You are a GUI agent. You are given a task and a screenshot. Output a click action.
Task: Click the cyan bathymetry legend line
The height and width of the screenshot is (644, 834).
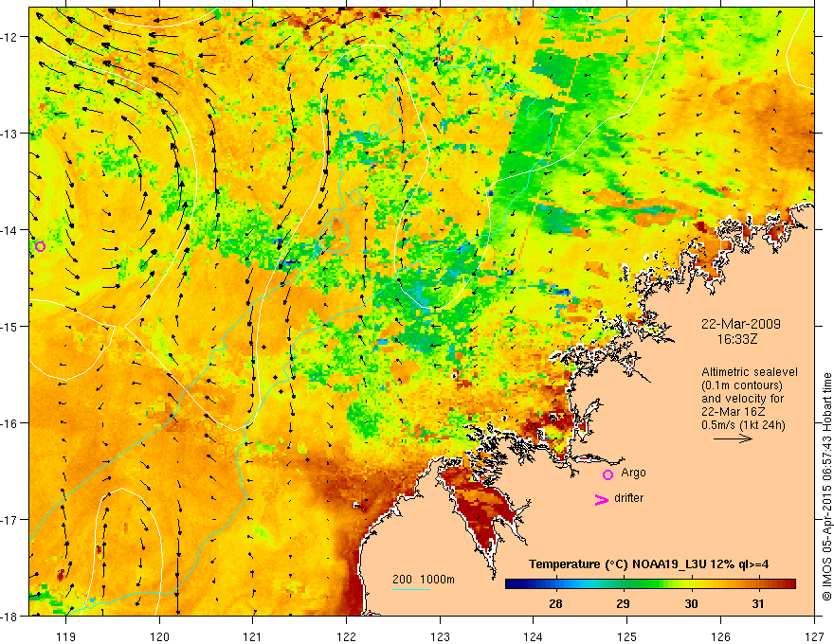click(x=411, y=589)
